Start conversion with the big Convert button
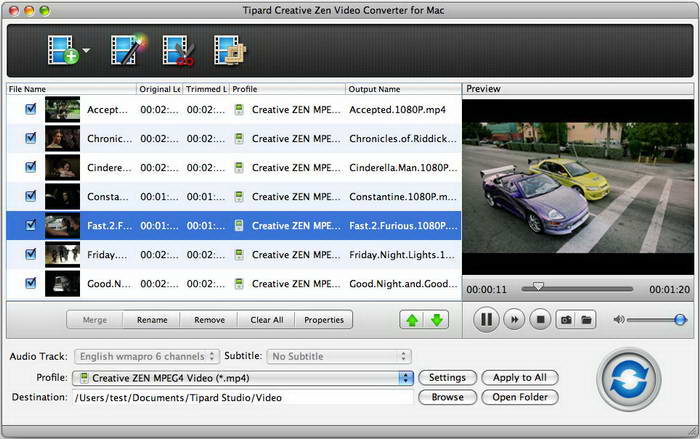 pos(628,379)
